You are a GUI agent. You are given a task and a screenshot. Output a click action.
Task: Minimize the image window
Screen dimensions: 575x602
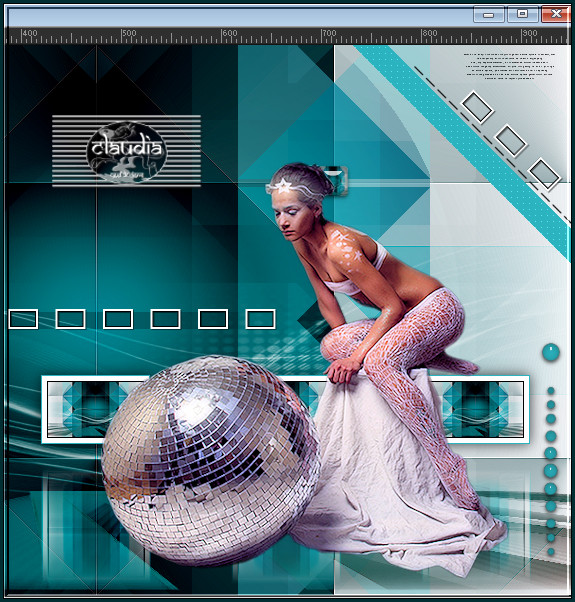coord(488,14)
